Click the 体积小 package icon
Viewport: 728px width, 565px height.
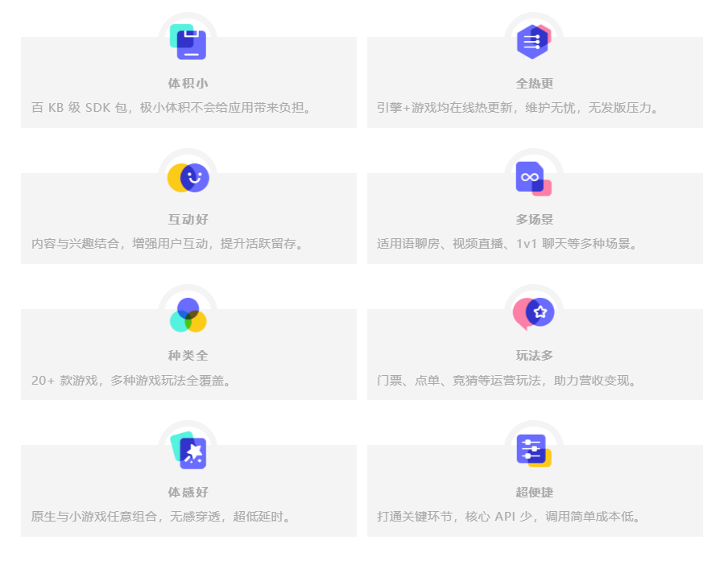(x=188, y=43)
